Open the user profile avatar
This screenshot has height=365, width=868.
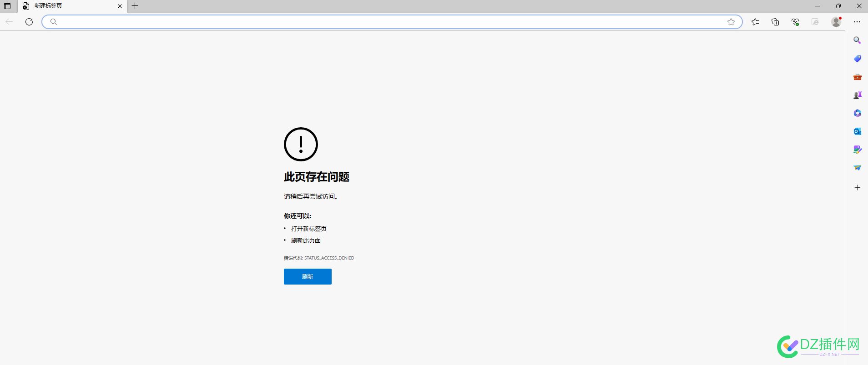pyautogui.click(x=836, y=22)
